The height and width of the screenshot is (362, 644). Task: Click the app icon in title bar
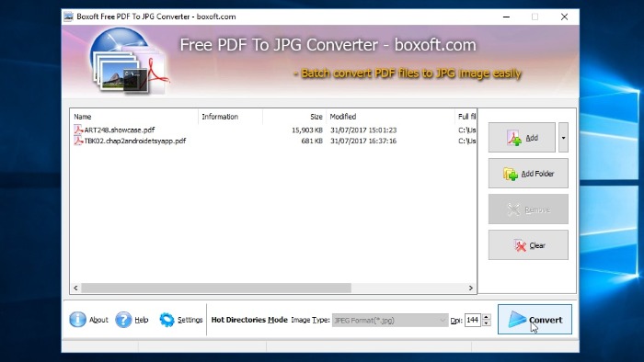(x=69, y=17)
